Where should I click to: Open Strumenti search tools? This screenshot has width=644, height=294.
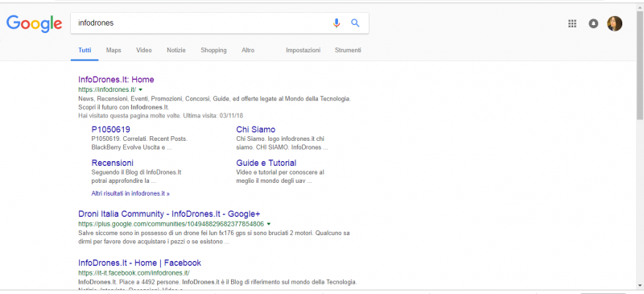pyautogui.click(x=348, y=50)
